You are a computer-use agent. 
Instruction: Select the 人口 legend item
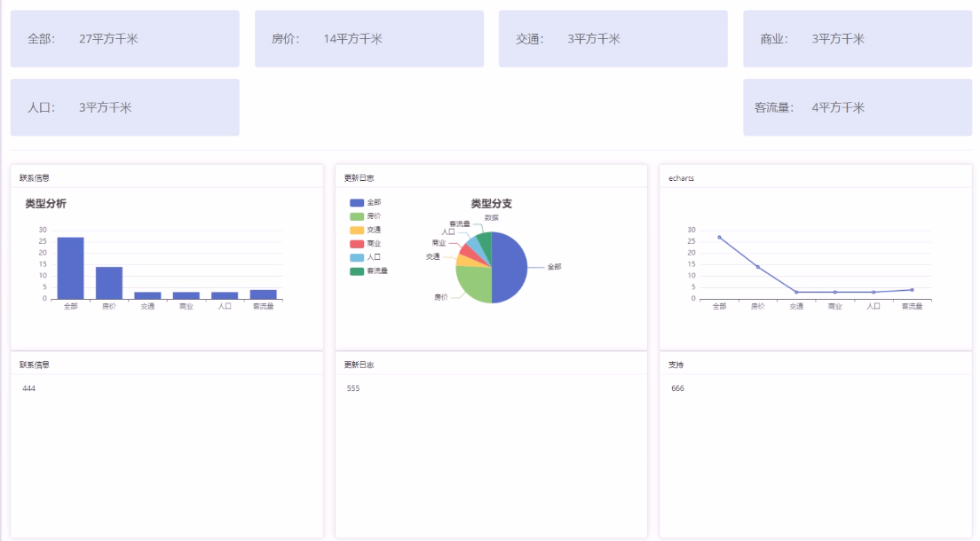coord(366,257)
